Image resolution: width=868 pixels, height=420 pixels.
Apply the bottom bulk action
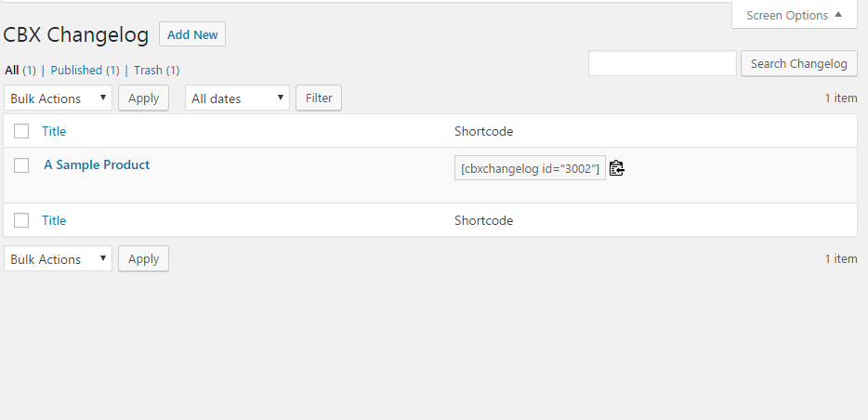(143, 258)
